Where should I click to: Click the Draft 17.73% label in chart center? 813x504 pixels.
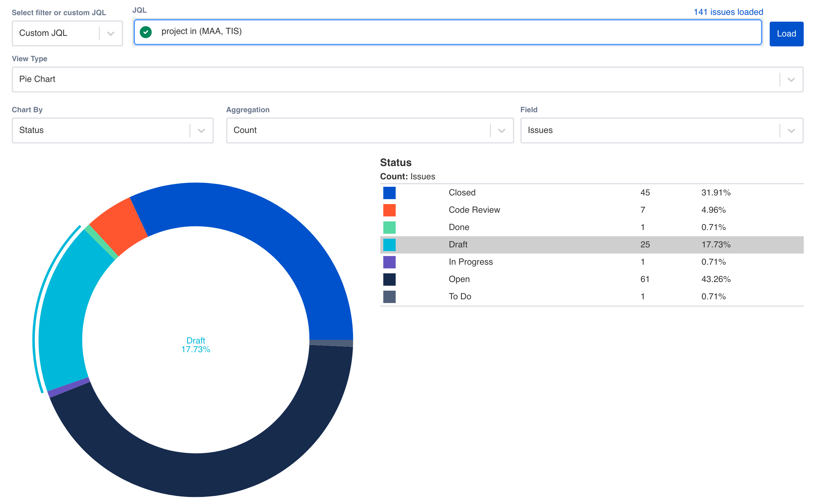(196, 345)
